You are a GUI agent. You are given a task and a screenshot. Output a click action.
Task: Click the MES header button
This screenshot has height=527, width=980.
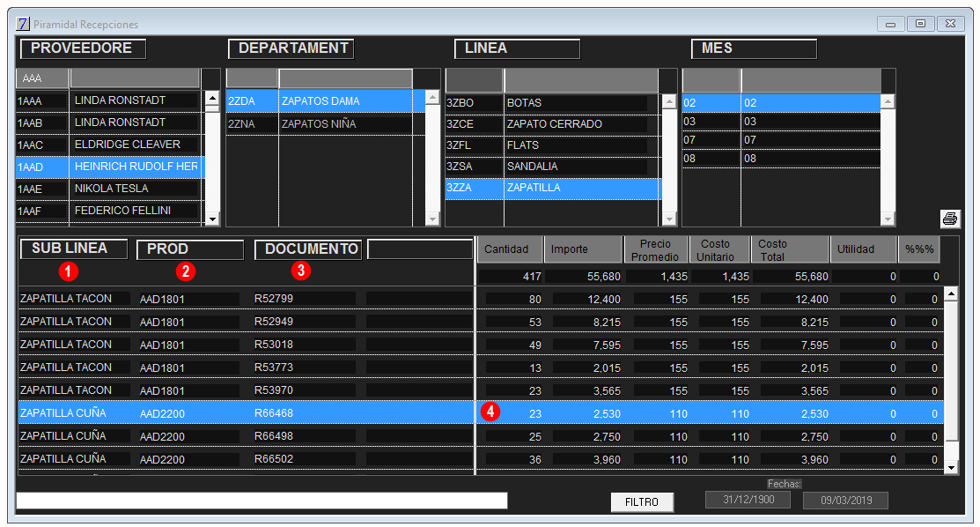click(755, 48)
